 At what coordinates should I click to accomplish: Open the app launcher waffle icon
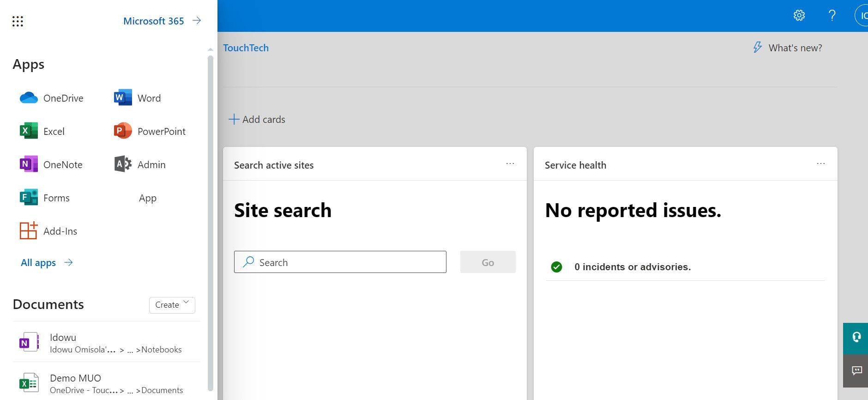coord(18,21)
